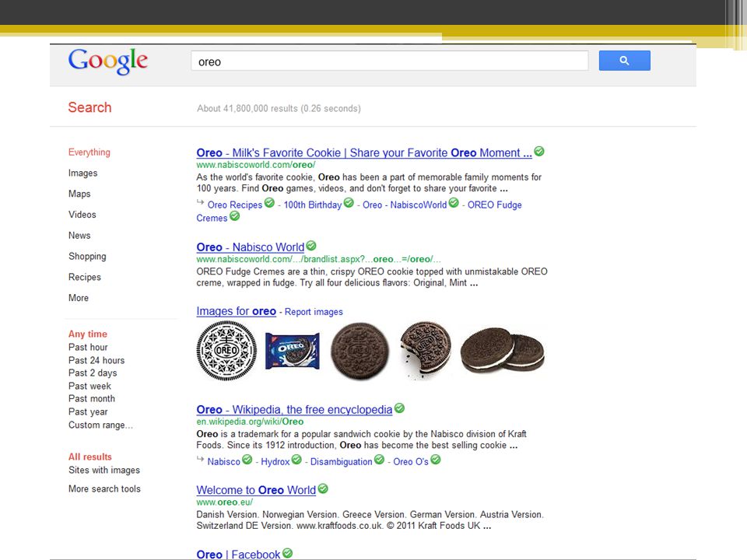Click the green checkmark beside Hydrox
This screenshot has height=560, width=747.
point(296,460)
